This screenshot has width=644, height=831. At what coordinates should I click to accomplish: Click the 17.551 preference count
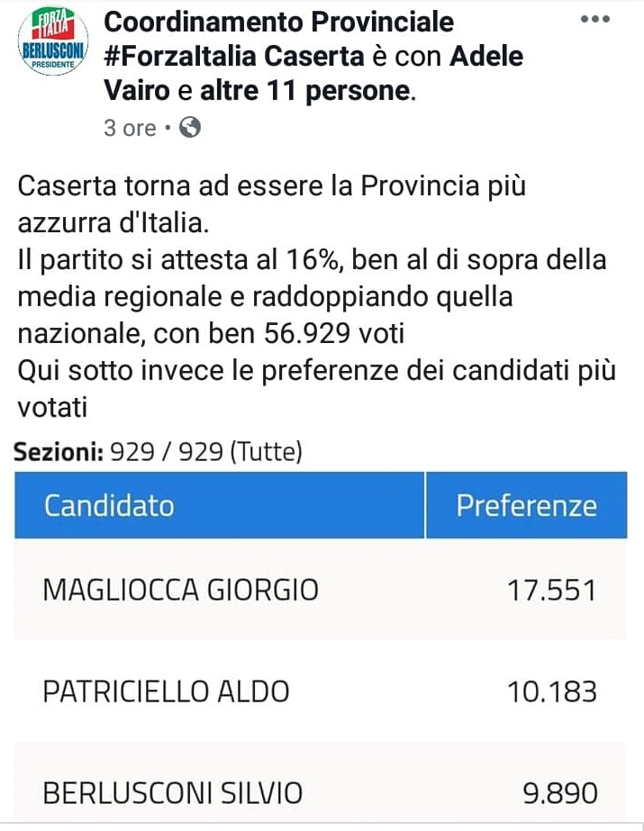coord(550,591)
